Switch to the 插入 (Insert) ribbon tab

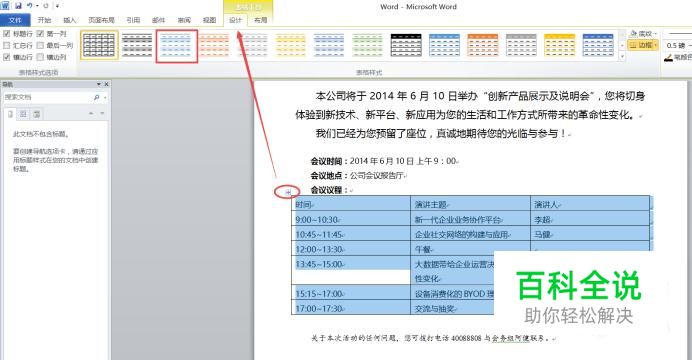pos(70,20)
